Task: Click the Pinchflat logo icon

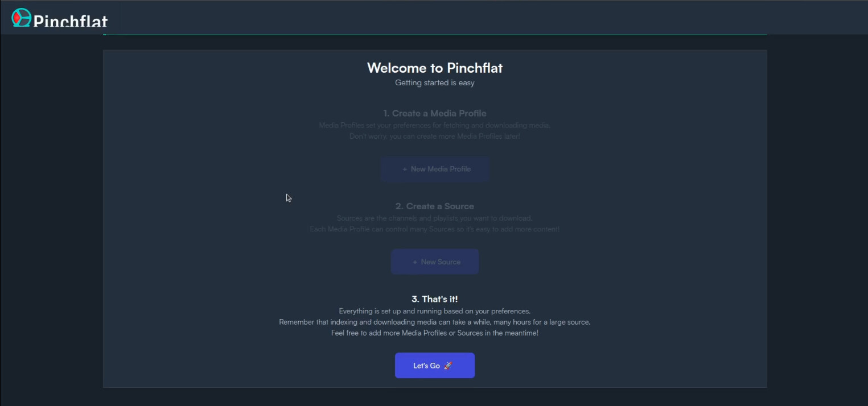Action: tap(21, 18)
